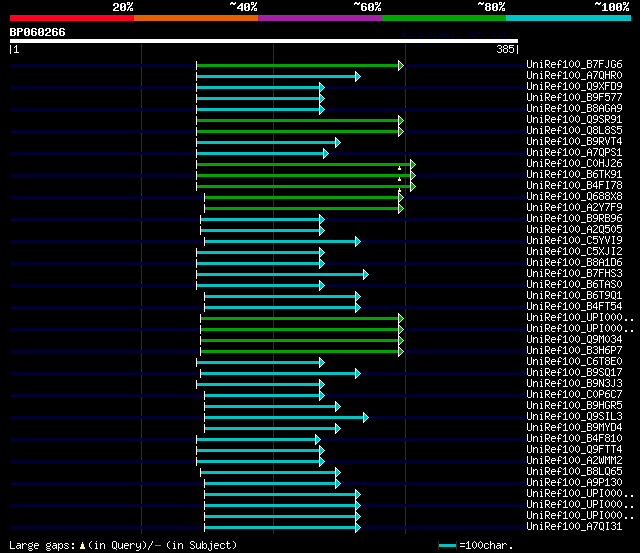Select the UniRef100_C5YVI9 label
This screenshot has height=553, width=640.
[x=574, y=241]
